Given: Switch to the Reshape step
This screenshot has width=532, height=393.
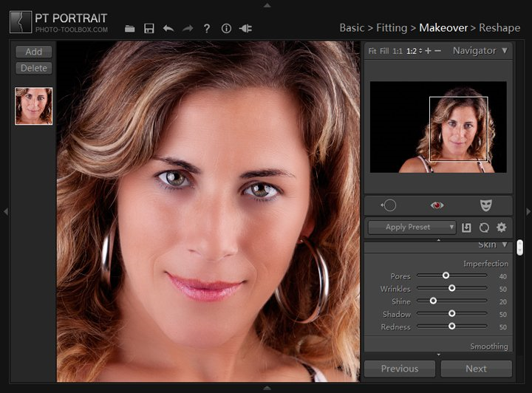Looking at the screenshot, I should pyautogui.click(x=499, y=27).
